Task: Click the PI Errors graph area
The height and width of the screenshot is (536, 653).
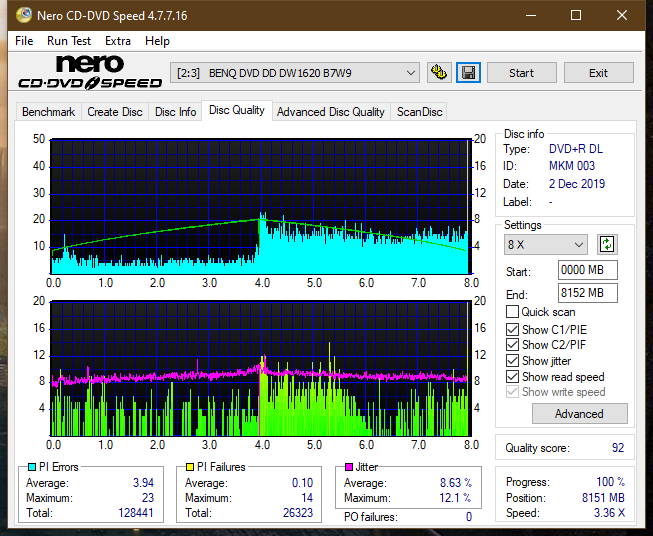Action: pos(261,207)
